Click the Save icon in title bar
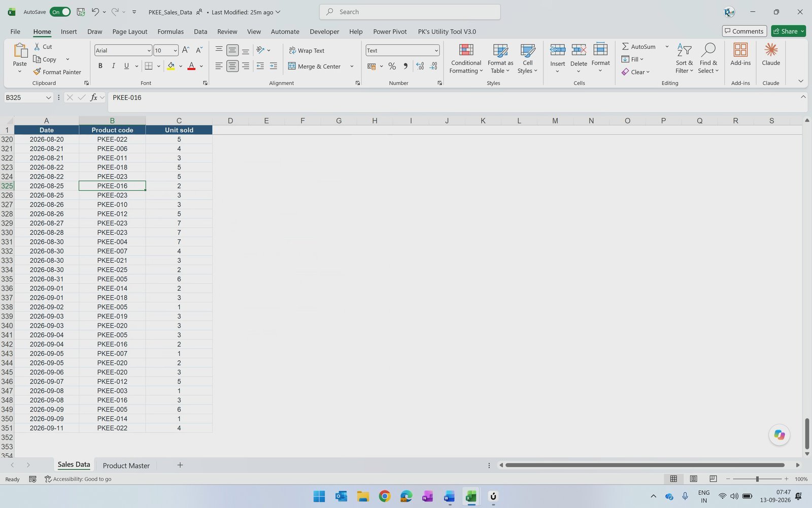812x508 pixels. tap(81, 12)
